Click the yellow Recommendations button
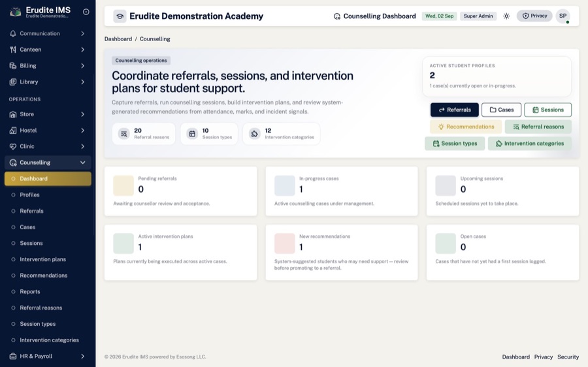This screenshot has width=588, height=367. [466, 127]
